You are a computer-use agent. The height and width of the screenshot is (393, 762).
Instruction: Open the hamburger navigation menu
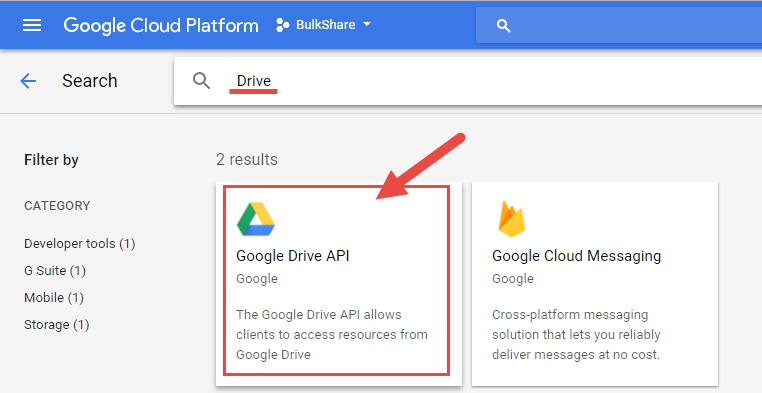[x=32, y=25]
